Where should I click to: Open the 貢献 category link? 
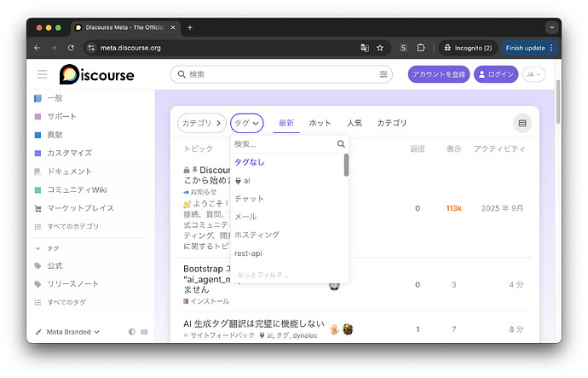[x=55, y=135]
